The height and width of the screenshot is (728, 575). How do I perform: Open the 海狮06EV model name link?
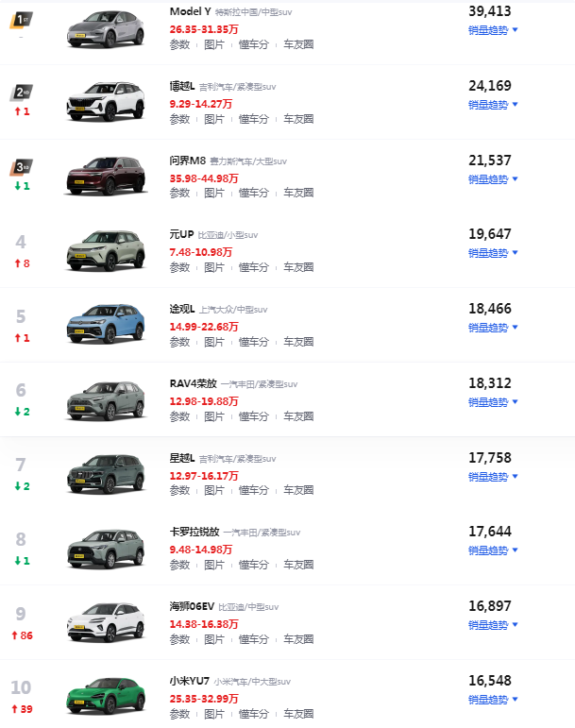click(x=192, y=606)
